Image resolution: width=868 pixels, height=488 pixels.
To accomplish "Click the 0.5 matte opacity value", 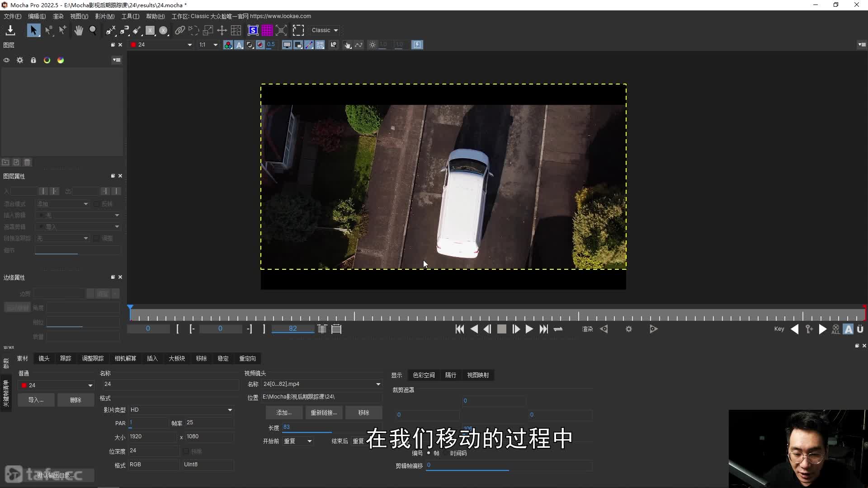I will [x=271, y=44].
